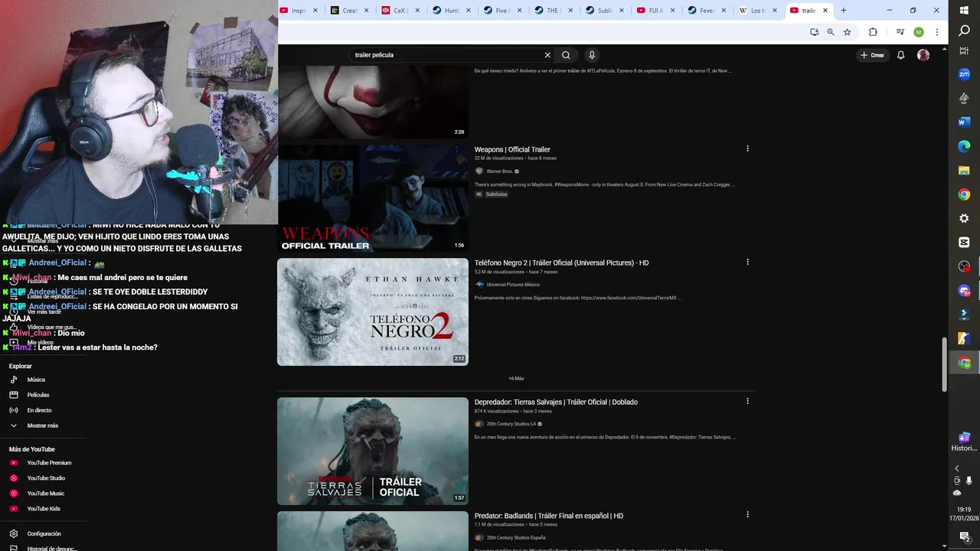Open File Explorer from the taskbar
Screen dimensions: 980x551
pos(964,170)
